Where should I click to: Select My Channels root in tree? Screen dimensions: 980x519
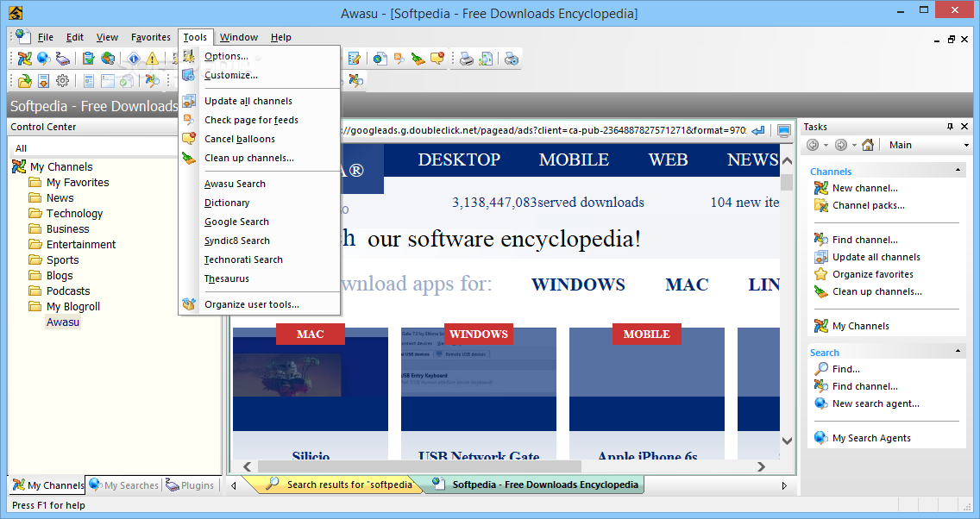(x=61, y=166)
